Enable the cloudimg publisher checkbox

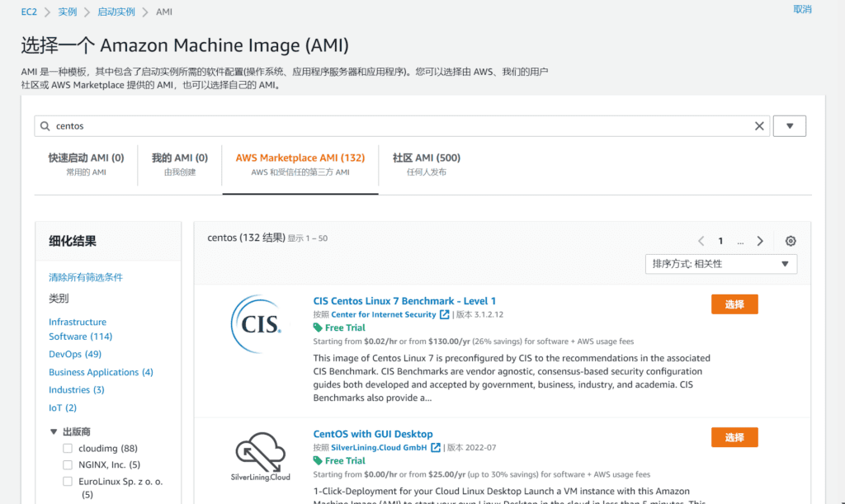tap(67, 448)
